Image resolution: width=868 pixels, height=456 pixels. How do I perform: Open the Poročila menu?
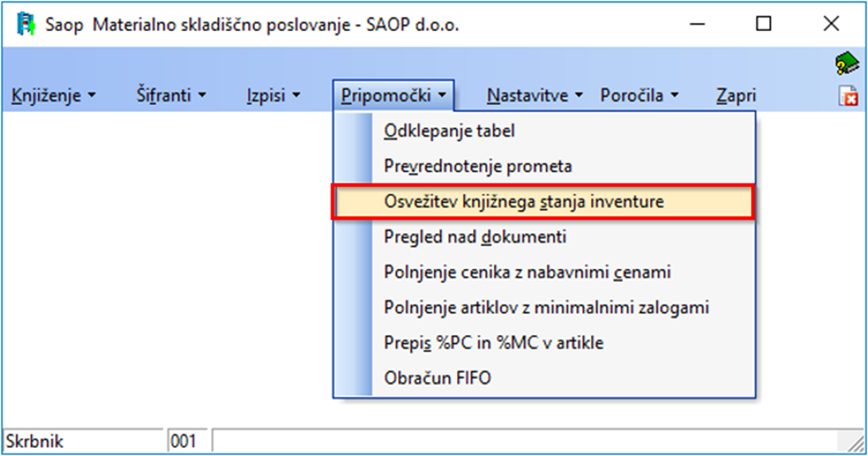[639, 95]
